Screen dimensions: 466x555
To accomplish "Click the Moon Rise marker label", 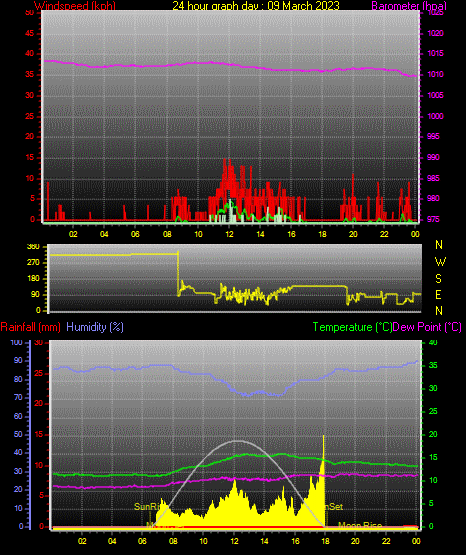I will click(360, 526).
